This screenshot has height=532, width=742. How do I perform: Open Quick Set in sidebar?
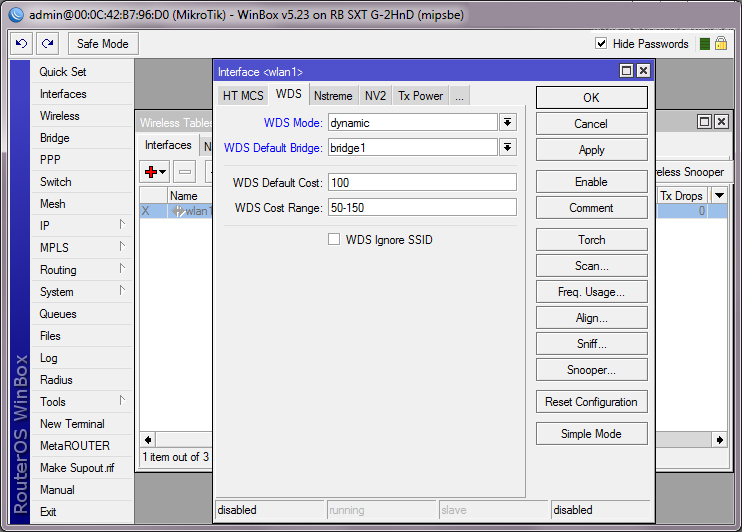coord(81,72)
